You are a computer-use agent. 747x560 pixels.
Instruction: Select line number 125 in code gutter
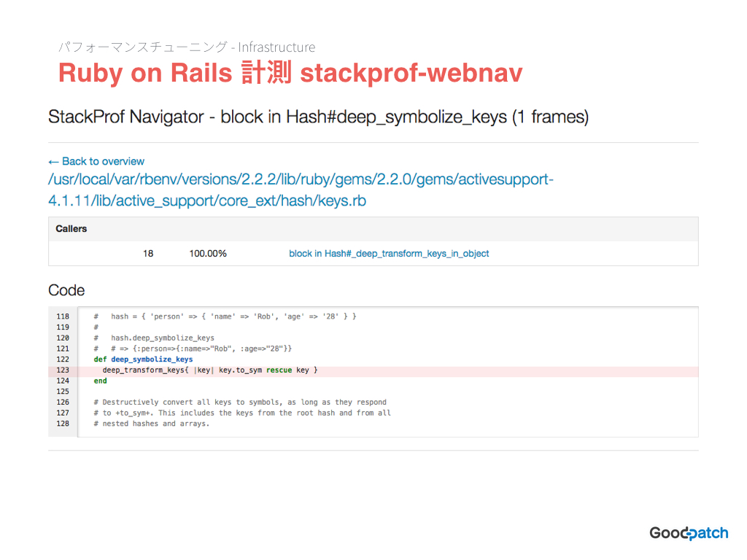[x=63, y=392]
